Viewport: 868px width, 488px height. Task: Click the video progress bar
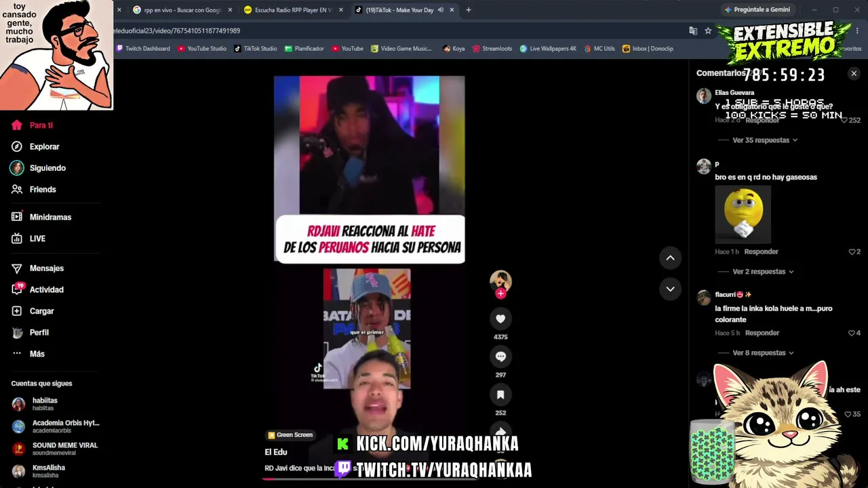tap(370, 479)
